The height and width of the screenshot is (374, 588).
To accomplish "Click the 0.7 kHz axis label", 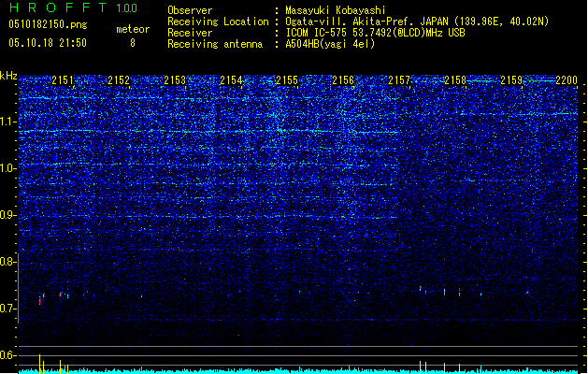I will (x=8, y=309).
